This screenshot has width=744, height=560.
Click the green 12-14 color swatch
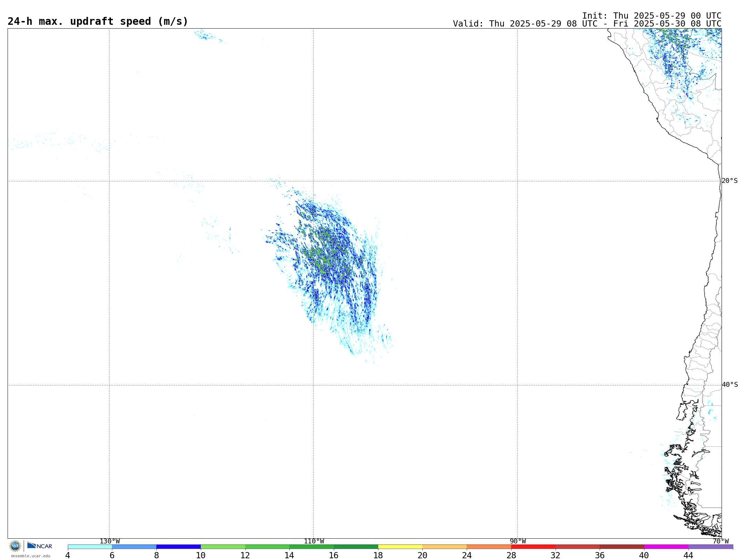pyautogui.click(x=267, y=547)
